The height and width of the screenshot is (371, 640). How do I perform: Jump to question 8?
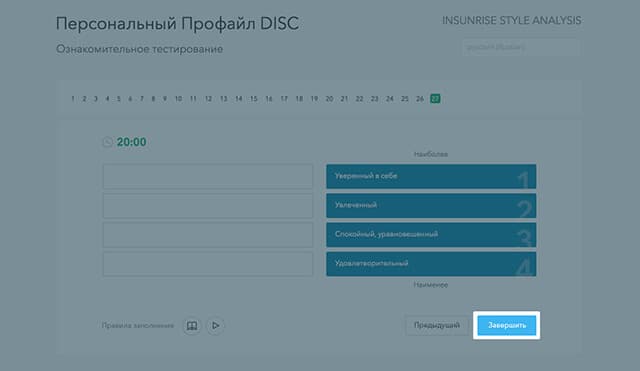(153, 99)
